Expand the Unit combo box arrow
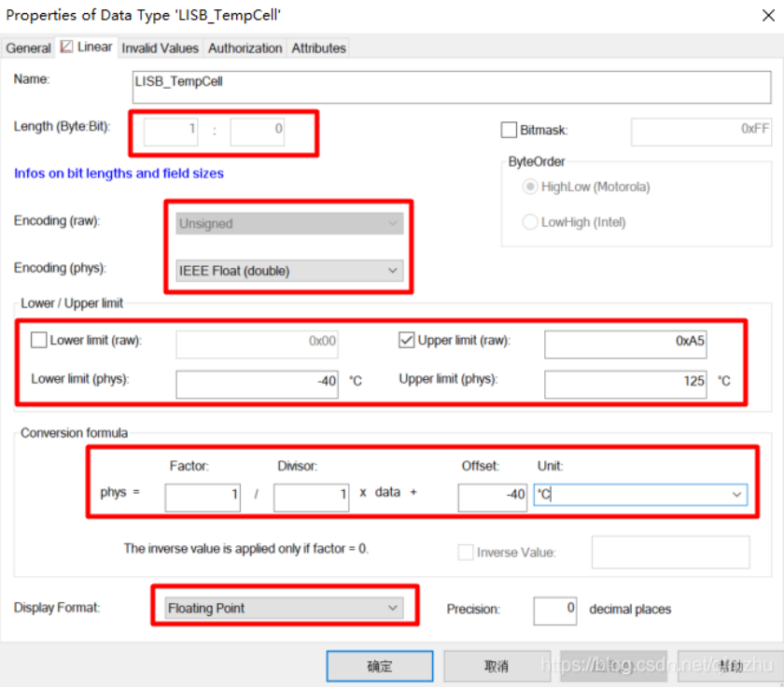Image resolution: width=784 pixels, height=688 pixels. click(x=736, y=495)
